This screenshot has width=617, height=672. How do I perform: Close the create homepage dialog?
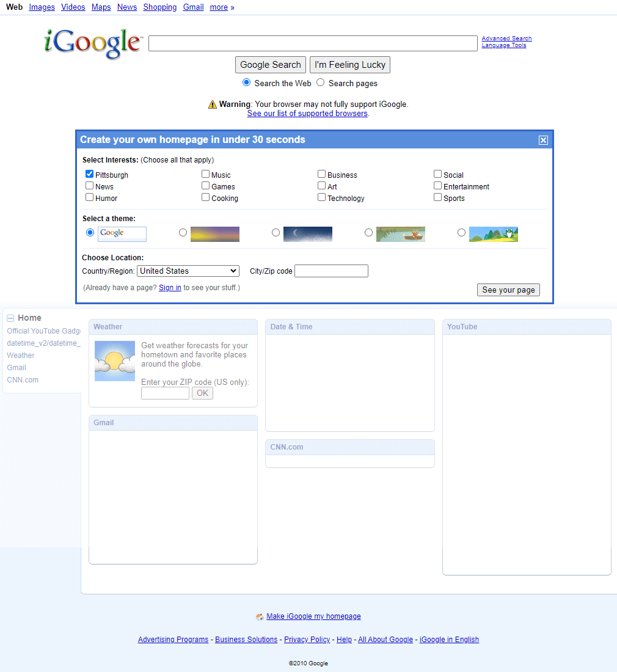tap(543, 140)
